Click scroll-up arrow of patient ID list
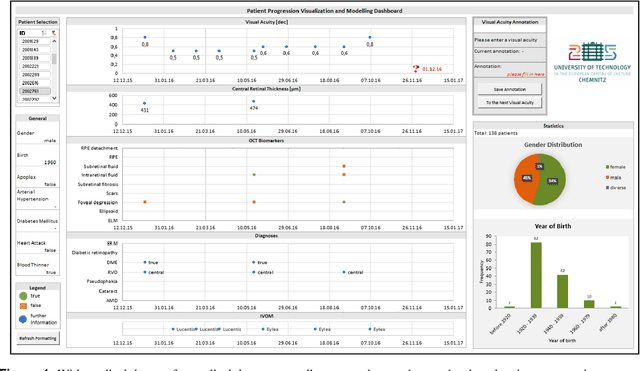 coord(54,41)
